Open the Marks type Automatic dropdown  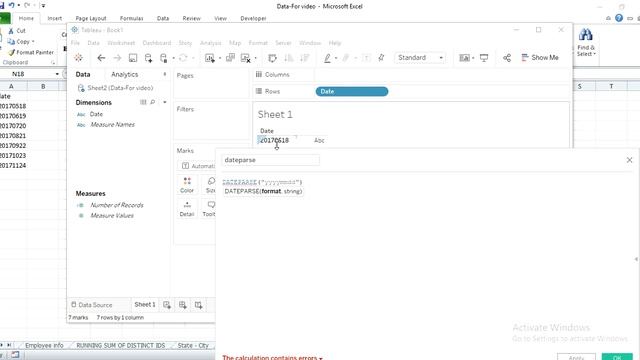coord(197,166)
